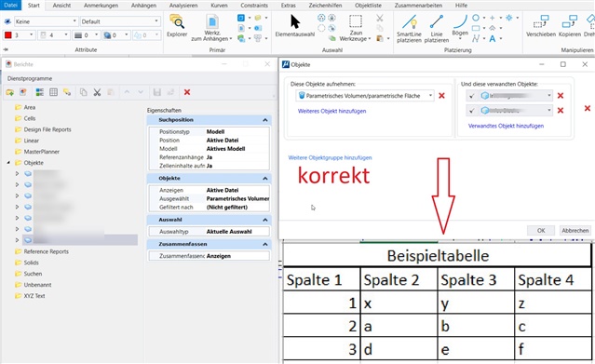Open the transparency dropdown with globe icon

click(116, 35)
